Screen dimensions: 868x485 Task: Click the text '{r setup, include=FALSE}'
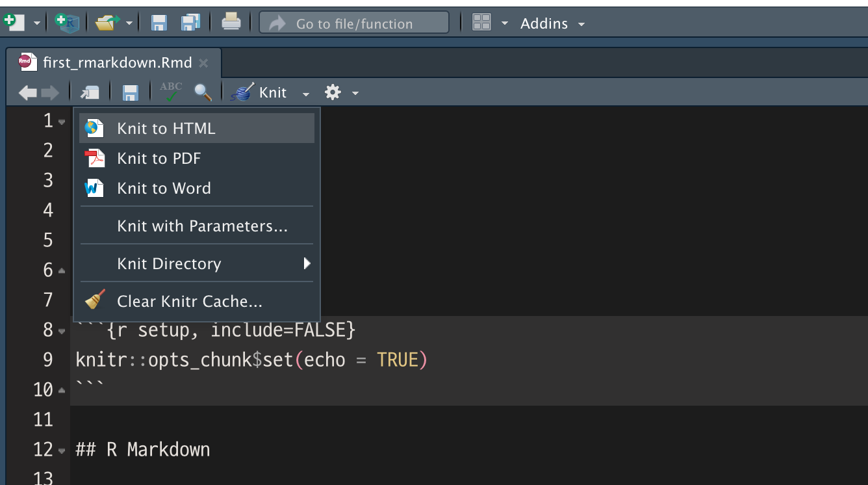click(x=232, y=330)
